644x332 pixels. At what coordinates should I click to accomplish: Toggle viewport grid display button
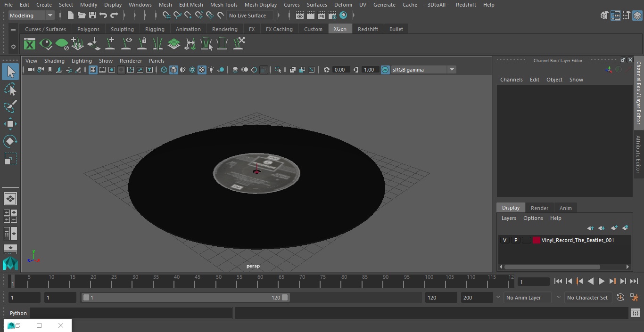pyautogui.click(x=93, y=70)
